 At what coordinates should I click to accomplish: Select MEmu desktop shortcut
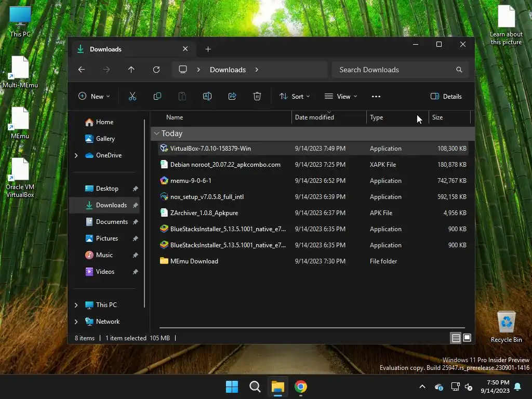click(x=20, y=123)
